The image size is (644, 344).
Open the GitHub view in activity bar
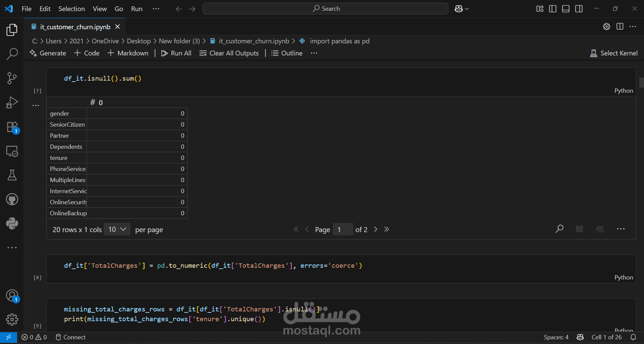click(x=12, y=199)
